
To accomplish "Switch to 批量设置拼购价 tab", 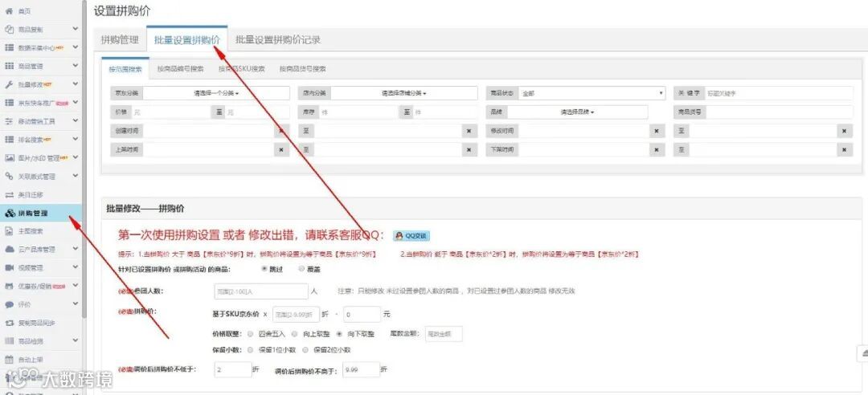I will pos(187,40).
